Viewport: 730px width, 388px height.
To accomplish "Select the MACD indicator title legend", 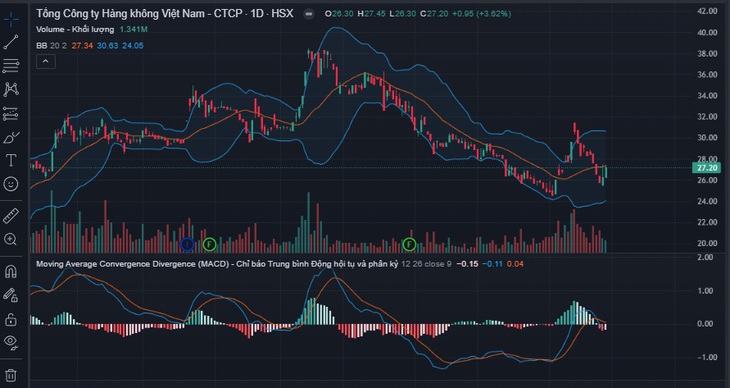I will [217, 264].
